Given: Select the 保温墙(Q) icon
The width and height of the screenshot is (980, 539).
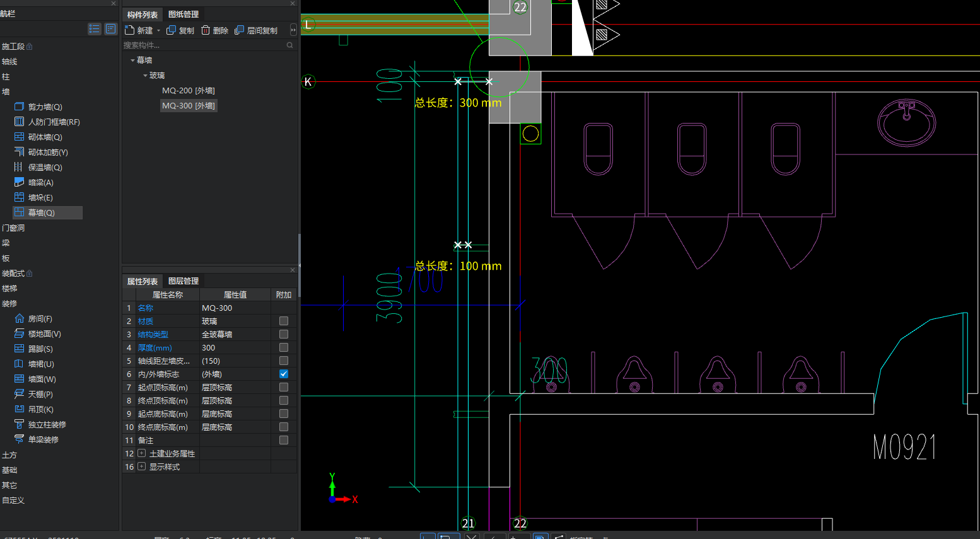Looking at the screenshot, I should (19, 167).
